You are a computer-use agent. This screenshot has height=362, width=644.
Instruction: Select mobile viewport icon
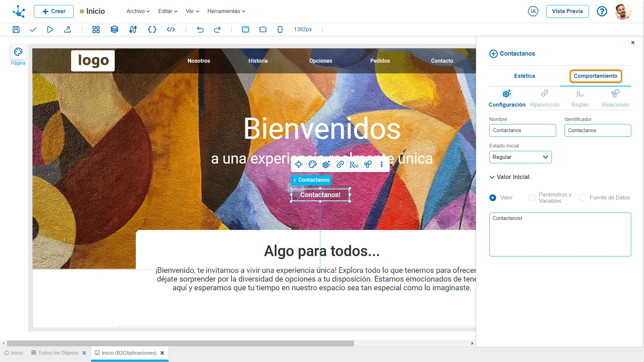pyautogui.click(x=280, y=29)
